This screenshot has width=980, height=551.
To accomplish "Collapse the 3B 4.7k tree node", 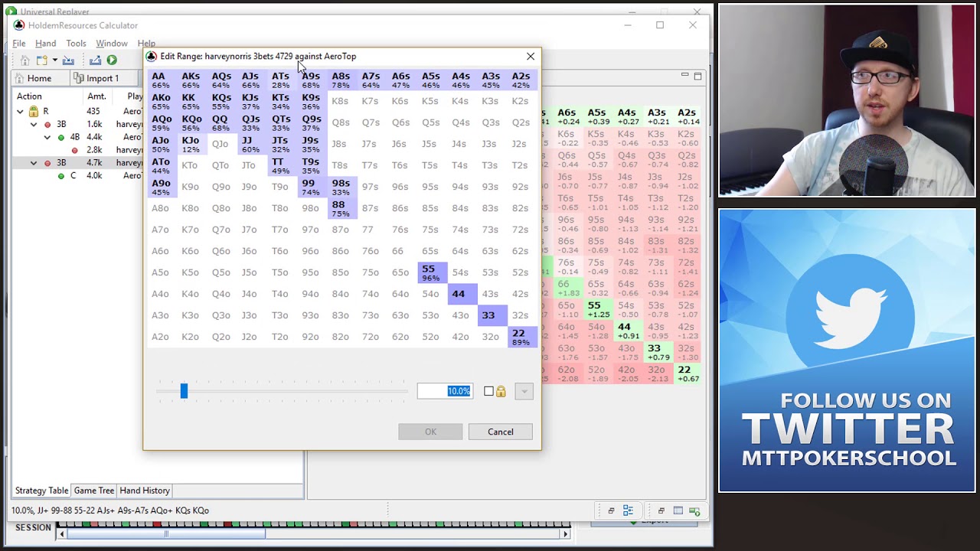I will click(x=34, y=163).
